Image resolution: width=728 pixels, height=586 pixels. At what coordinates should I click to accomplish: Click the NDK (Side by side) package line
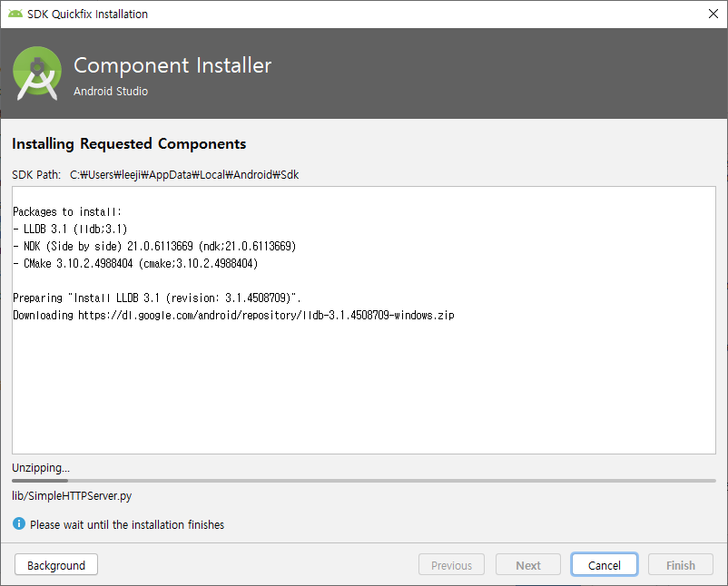point(154,246)
